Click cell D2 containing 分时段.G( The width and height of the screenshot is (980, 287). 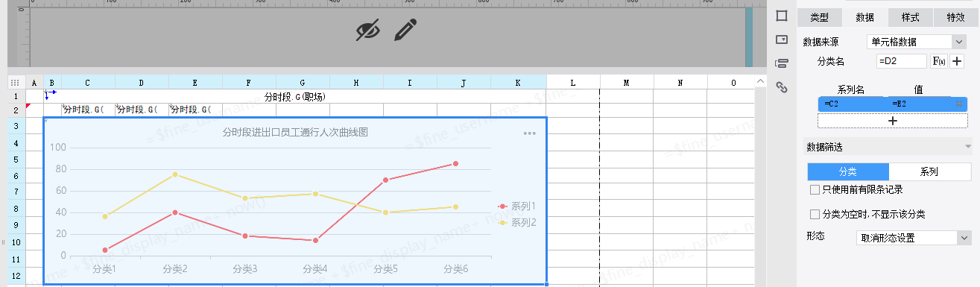tap(142, 110)
